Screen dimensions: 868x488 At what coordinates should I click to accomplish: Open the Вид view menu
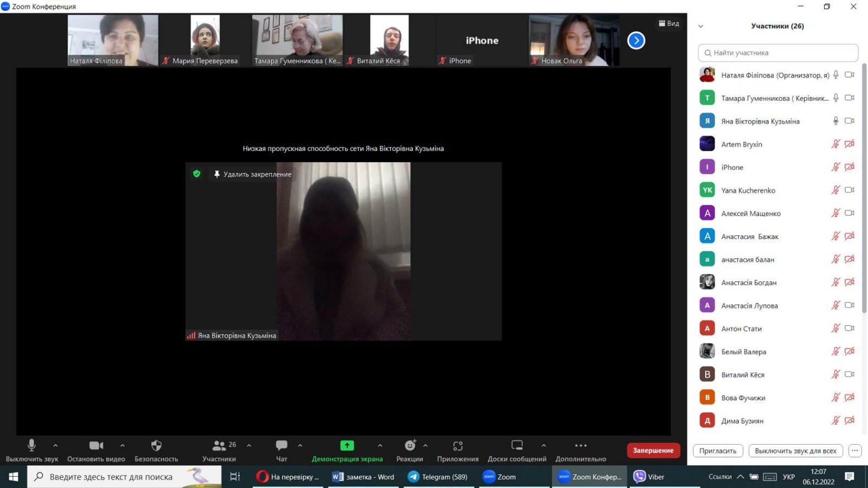click(669, 23)
